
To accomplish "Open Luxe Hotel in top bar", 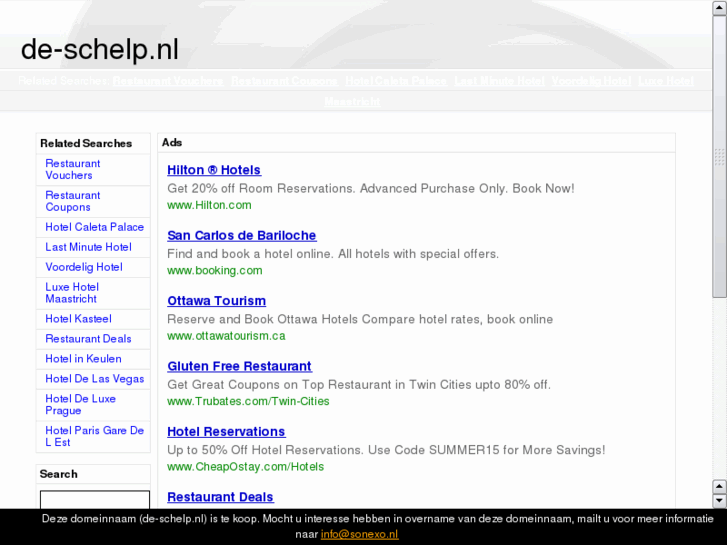I will click(x=666, y=81).
